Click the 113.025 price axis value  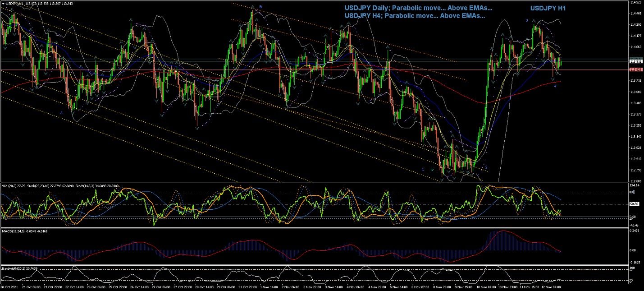pyautogui.click(x=636, y=148)
